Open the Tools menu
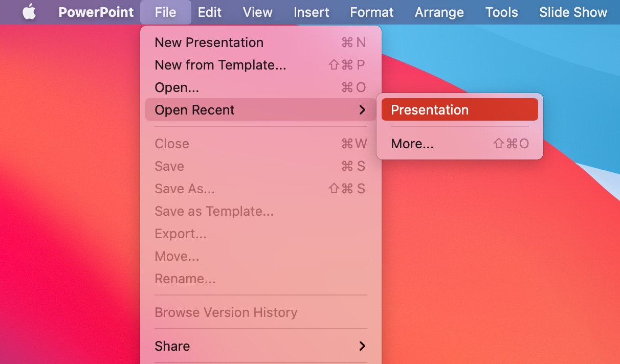This screenshot has height=364, width=620. click(502, 12)
